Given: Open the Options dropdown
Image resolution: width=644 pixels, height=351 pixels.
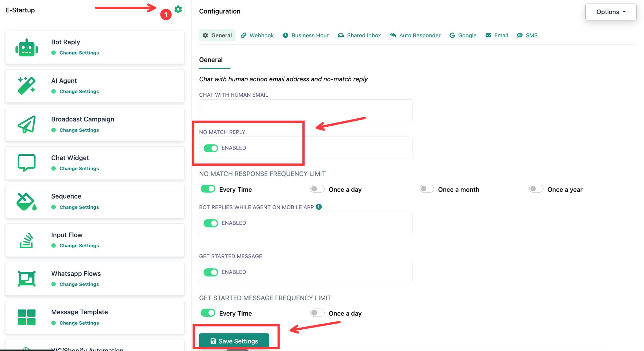Looking at the screenshot, I should 611,12.
